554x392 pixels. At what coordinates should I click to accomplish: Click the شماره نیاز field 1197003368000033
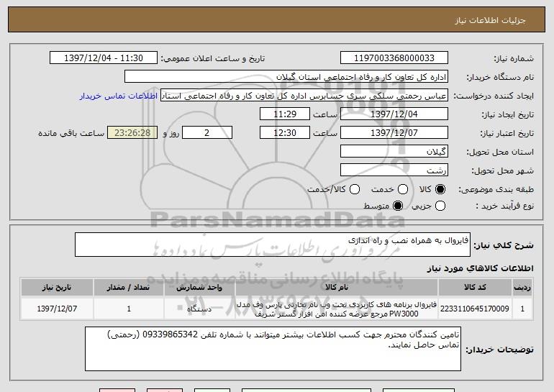394,58
